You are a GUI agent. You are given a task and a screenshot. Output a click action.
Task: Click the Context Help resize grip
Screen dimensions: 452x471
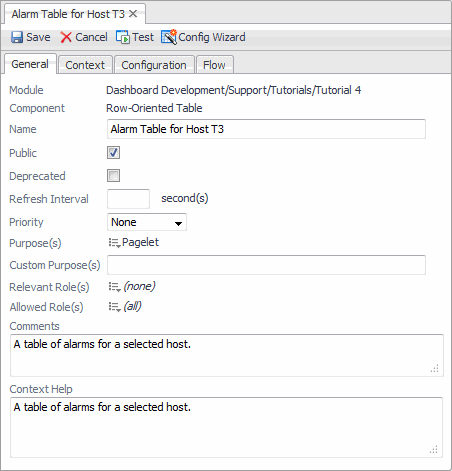[x=434, y=449]
